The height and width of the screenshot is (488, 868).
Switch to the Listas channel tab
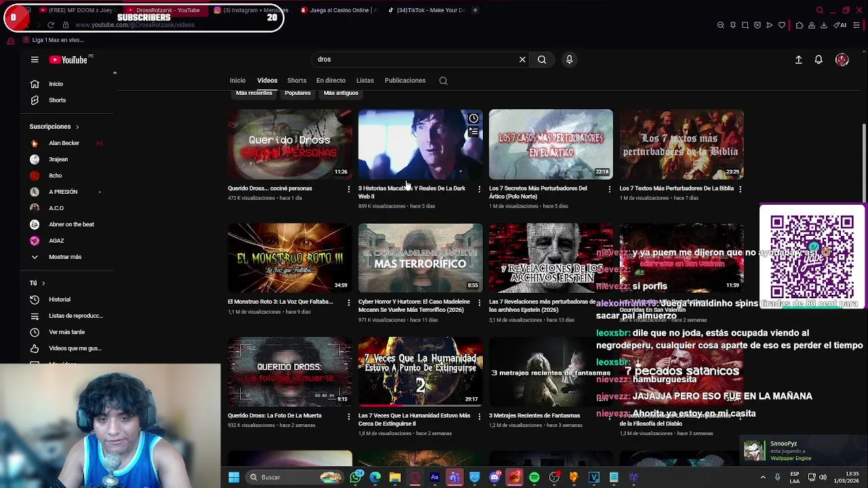click(x=365, y=81)
